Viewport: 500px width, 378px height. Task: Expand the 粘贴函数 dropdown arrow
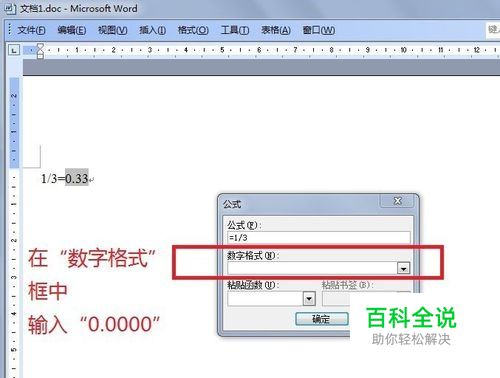click(x=309, y=299)
